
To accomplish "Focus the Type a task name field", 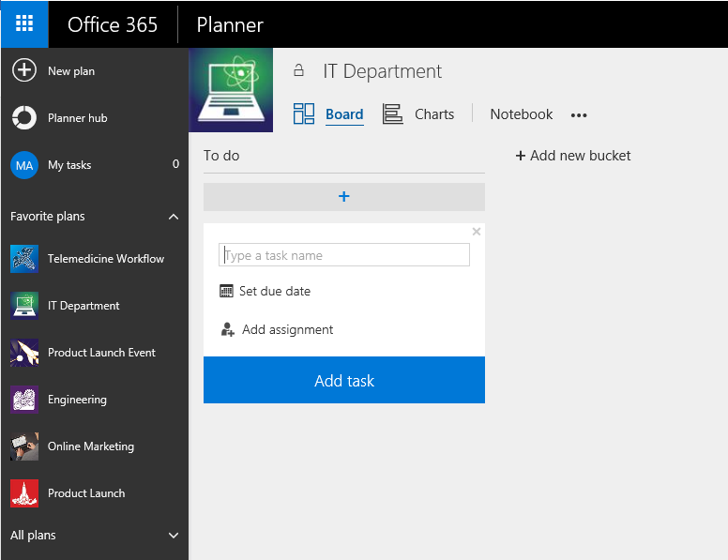I will click(344, 255).
